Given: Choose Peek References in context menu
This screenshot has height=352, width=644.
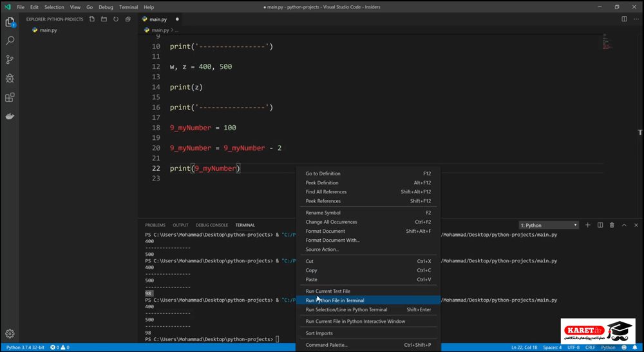Looking at the screenshot, I should [x=368, y=201].
